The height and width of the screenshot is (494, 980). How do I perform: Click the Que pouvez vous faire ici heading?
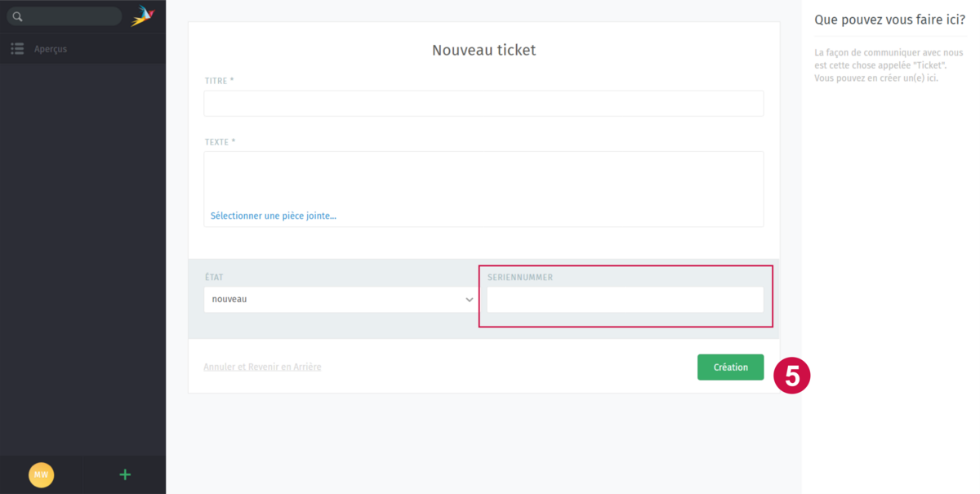(889, 20)
